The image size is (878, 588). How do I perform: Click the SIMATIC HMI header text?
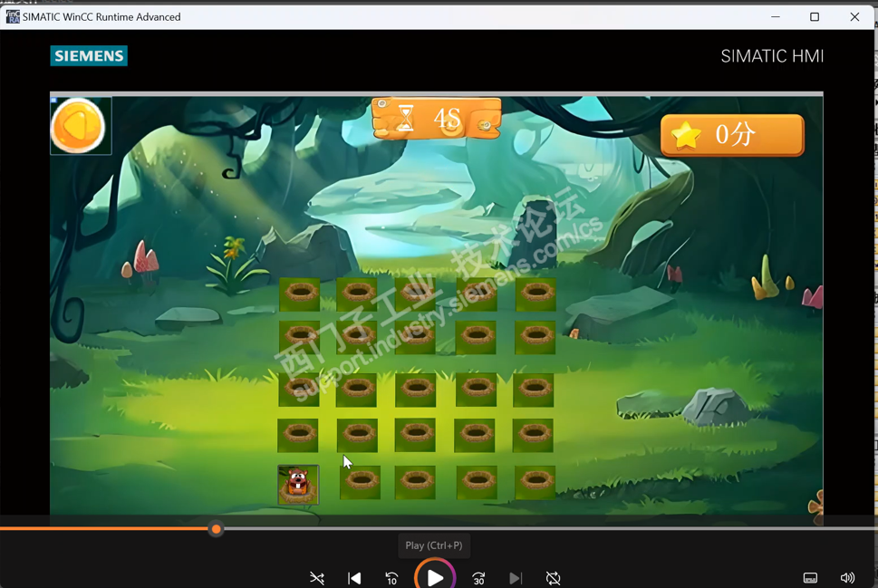pos(772,56)
